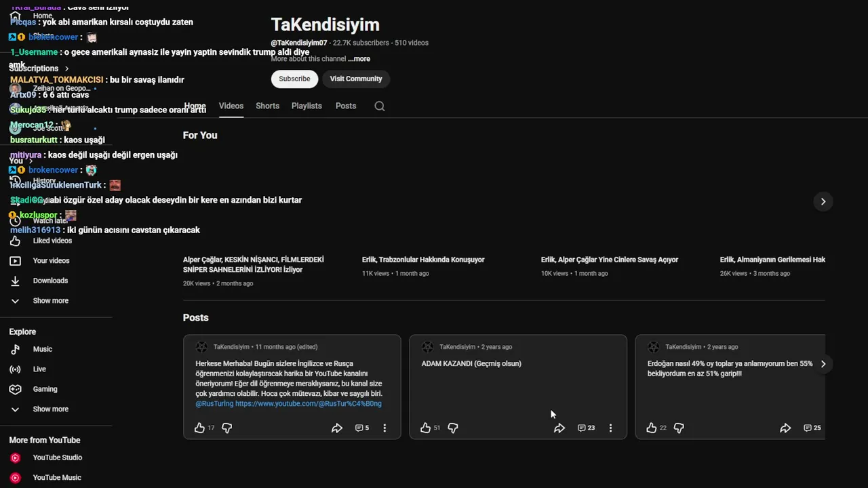This screenshot has width=868, height=488.
Task: Click the Visit Community button
Action: coord(356,79)
